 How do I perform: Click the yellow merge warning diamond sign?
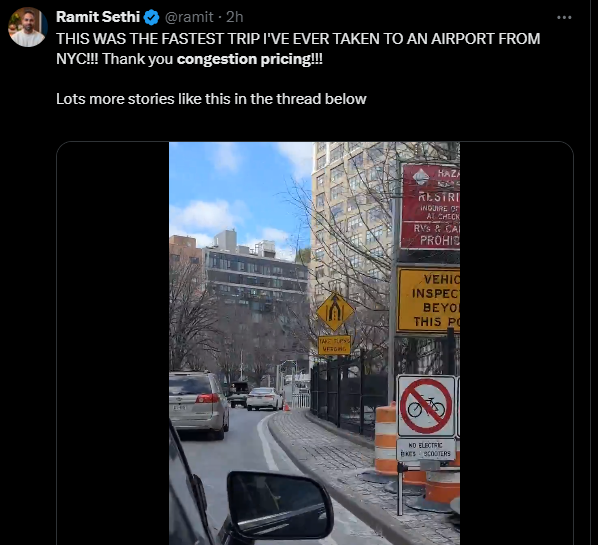[335, 312]
